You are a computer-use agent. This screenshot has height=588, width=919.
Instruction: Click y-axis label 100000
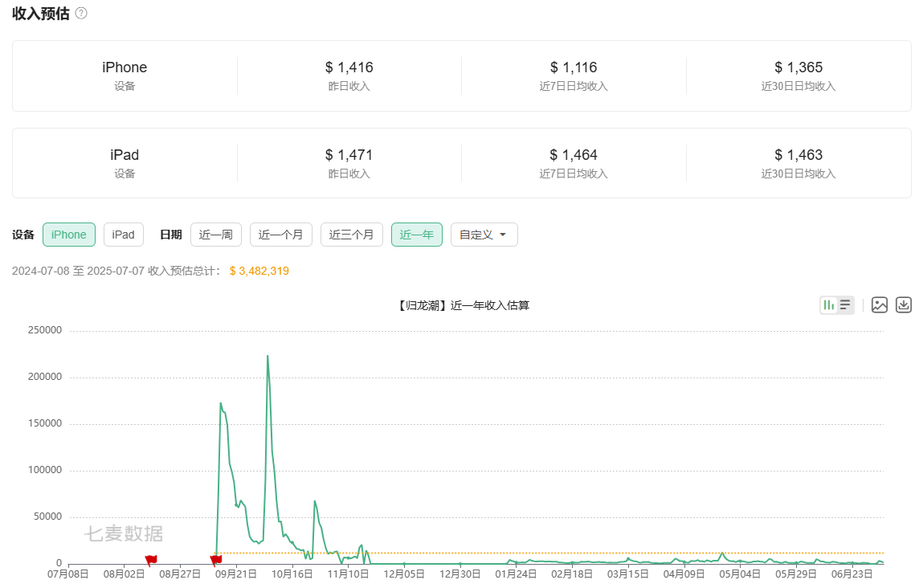click(44, 470)
